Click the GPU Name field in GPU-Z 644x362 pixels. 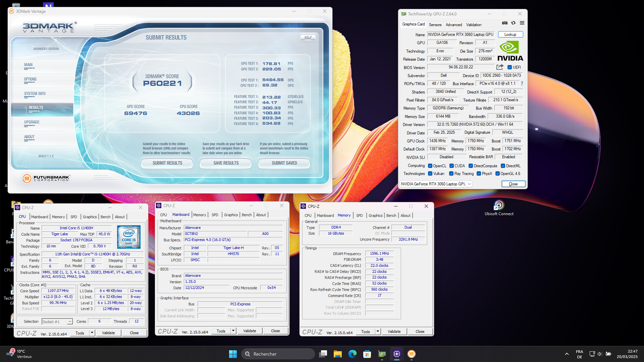click(461, 35)
